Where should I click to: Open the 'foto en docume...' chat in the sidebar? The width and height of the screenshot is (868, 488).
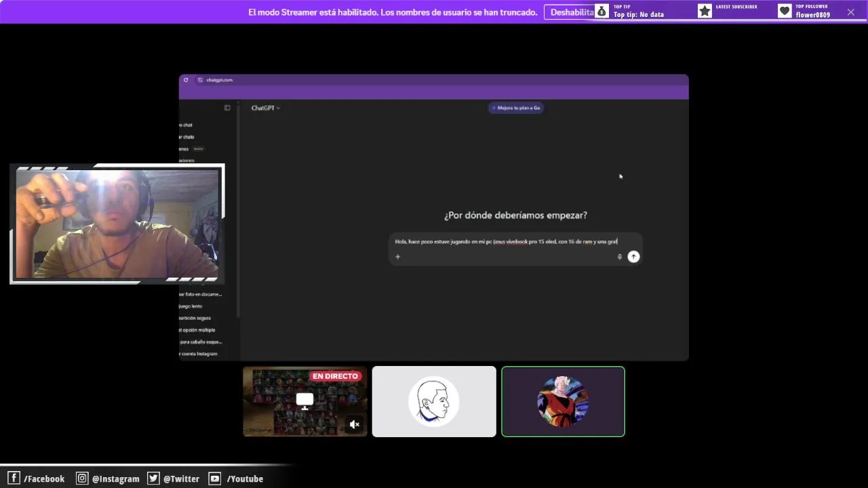coord(201,294)
